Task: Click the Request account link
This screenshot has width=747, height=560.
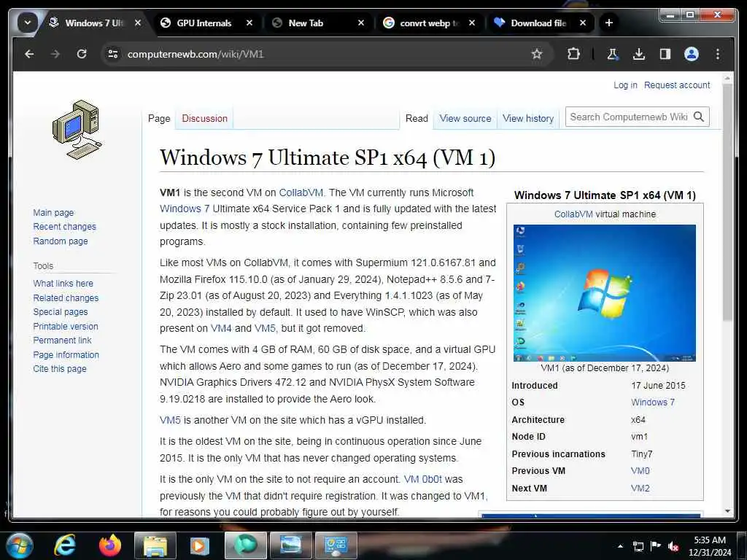Action: tap(676, 85)
